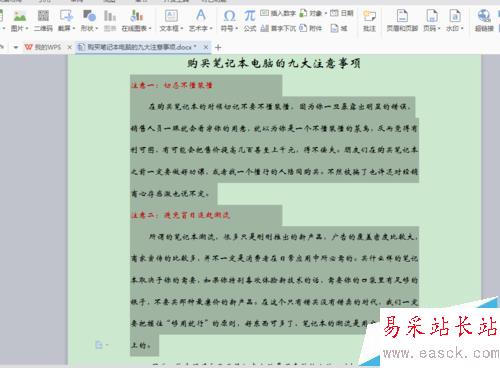Click the greyed 图表 chart icon

click(x=110, y=16)
